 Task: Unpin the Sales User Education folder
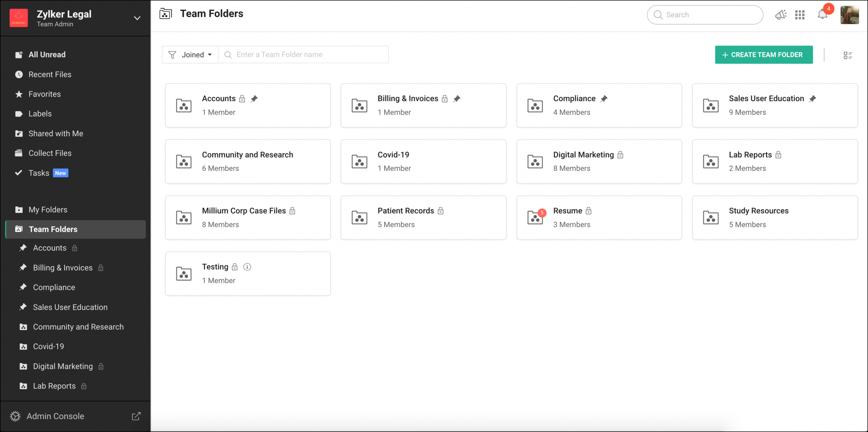click(812, 98)
